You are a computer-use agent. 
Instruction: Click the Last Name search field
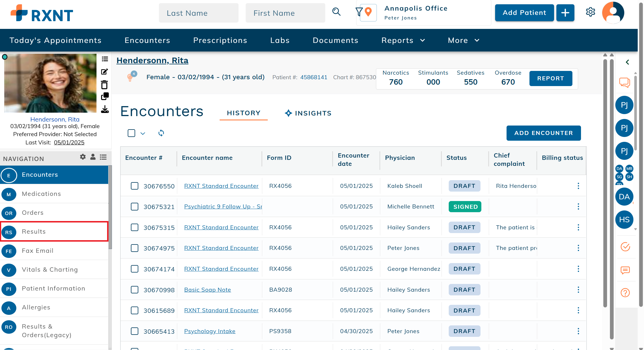(198, 13)
